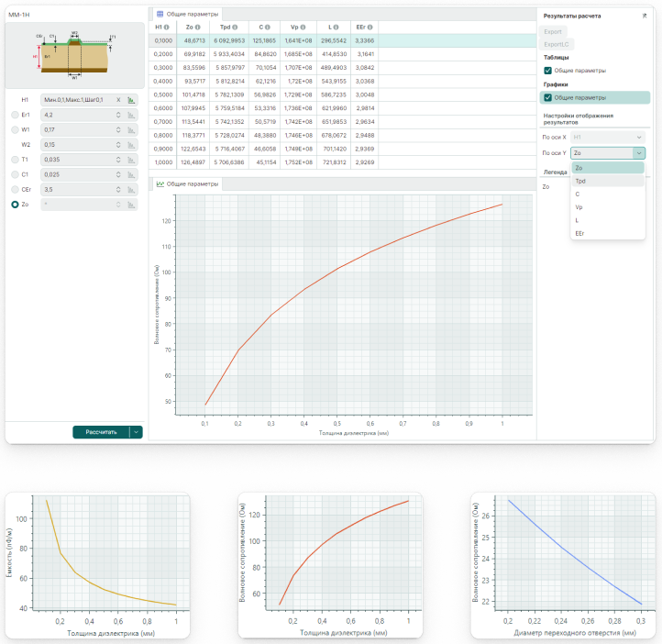Image resolution: width=662 pixels, height=644 pixels.
Task: Uncheck Общие параметры under Таблицы
Action: tap(548, 70)
